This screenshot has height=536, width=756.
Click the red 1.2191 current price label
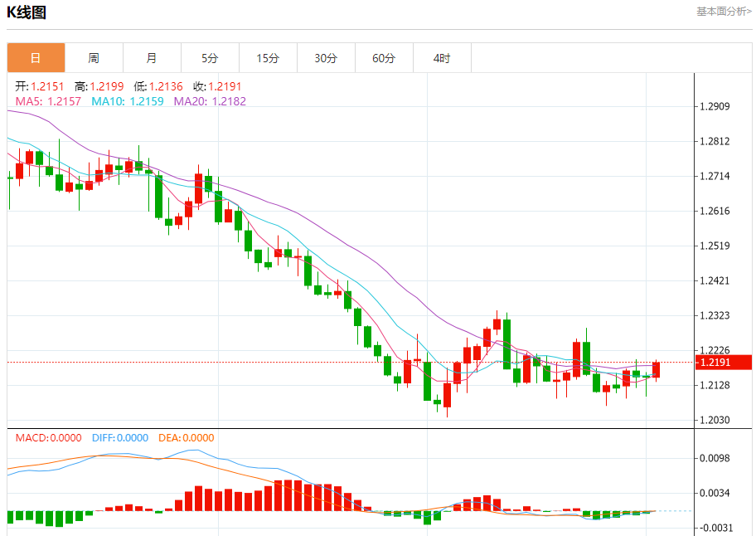(x=724, y=363)
